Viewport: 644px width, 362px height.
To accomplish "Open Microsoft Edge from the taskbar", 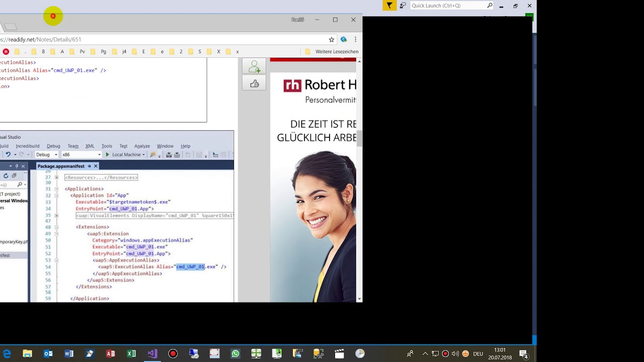I will pos(7,353).
